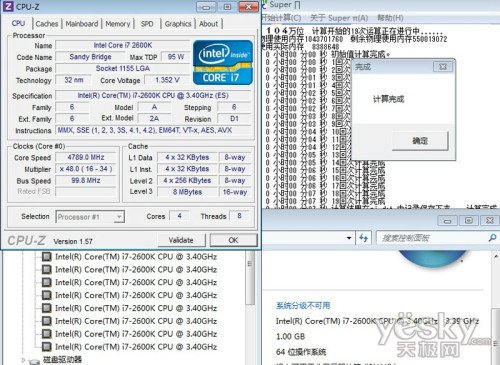The height and width of the screenshot is (365, 500).
Task: Close the 完成 dialog with its X button
Action: click(x=443, y=67)
